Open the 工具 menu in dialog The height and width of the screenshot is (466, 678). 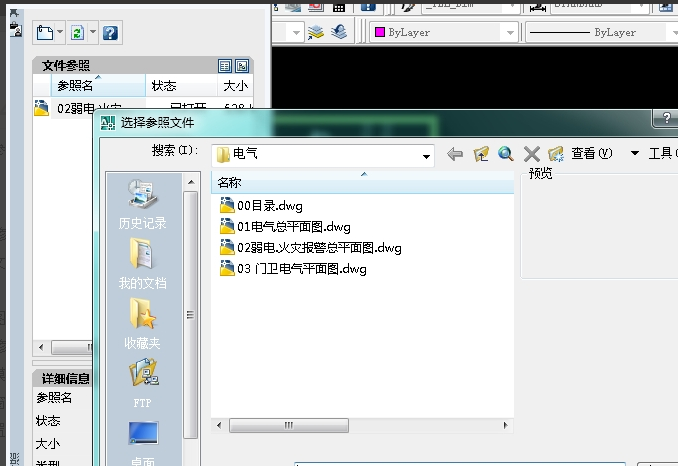(x=662, y=153)
